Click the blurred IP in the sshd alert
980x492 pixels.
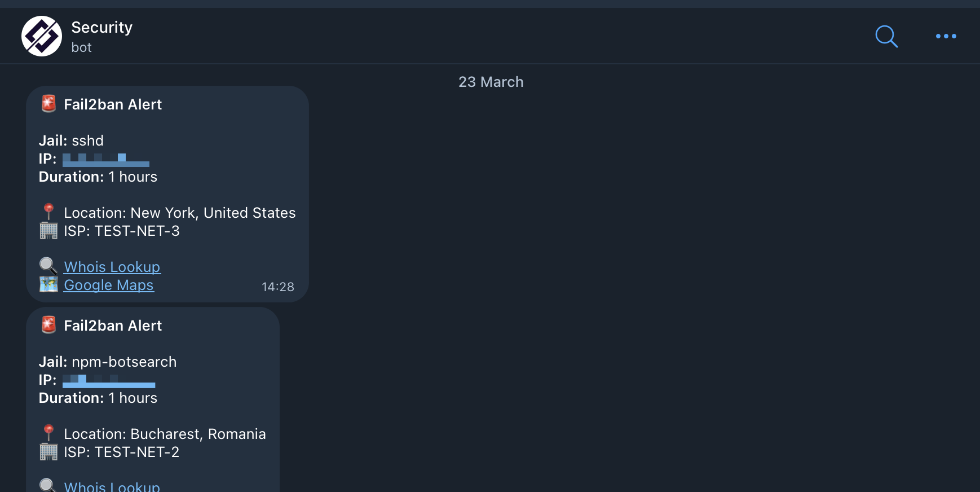105,160
